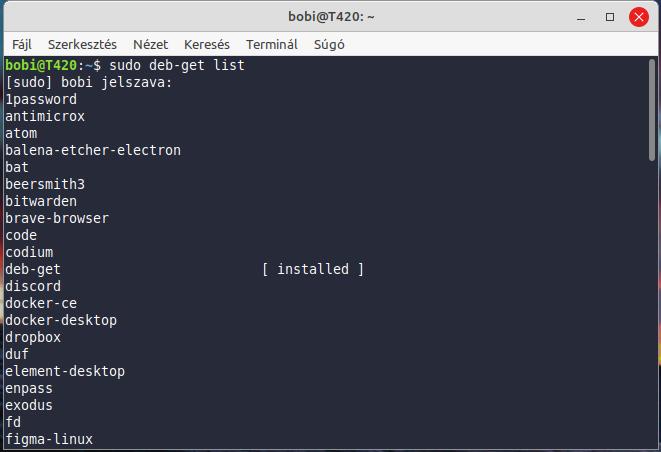661x452 pixels.
Task: Maximize the terminal window
Action: point(610,17)
